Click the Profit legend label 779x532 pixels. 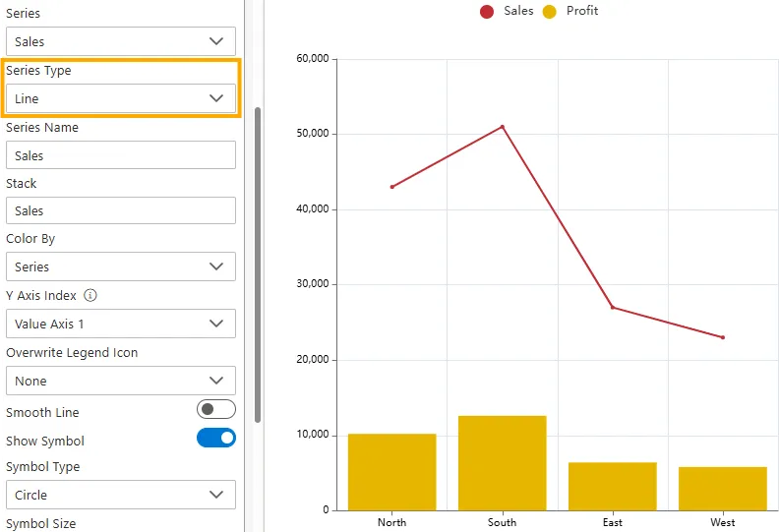(582, 11)
